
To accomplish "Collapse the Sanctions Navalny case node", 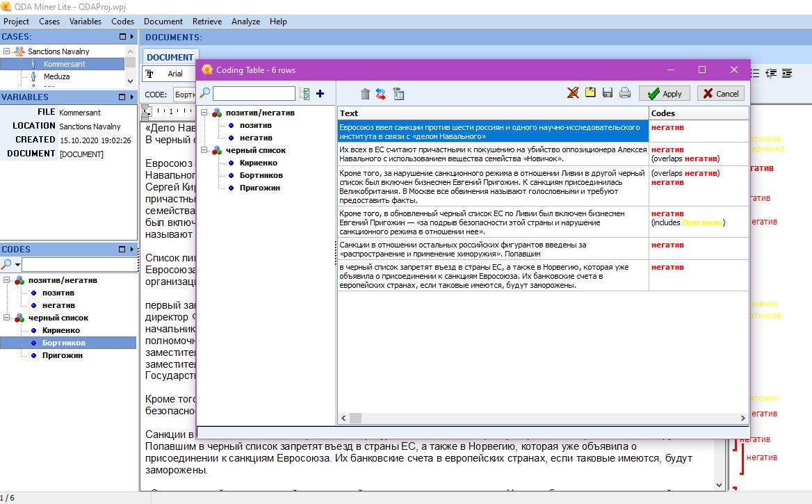I will 7,51.
